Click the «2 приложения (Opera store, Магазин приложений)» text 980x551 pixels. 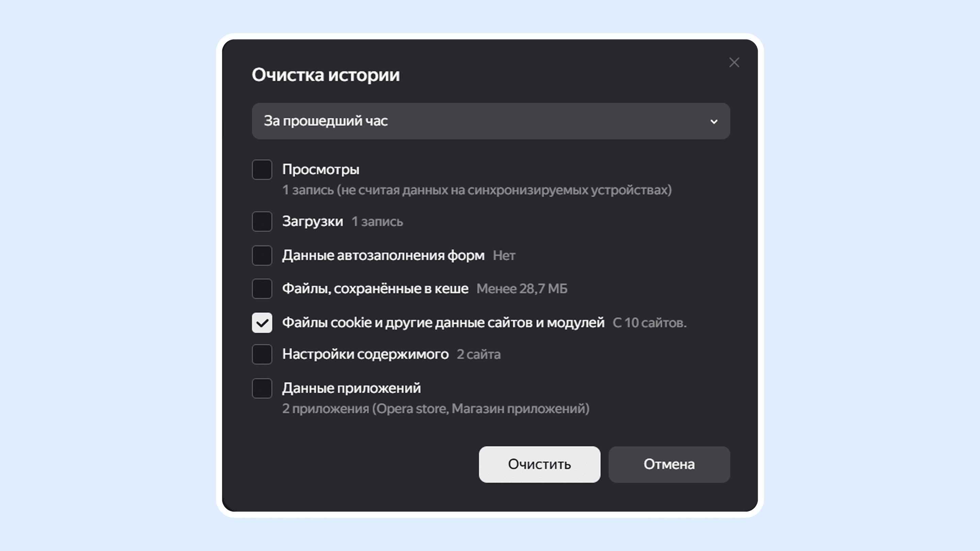pos(436,409)
